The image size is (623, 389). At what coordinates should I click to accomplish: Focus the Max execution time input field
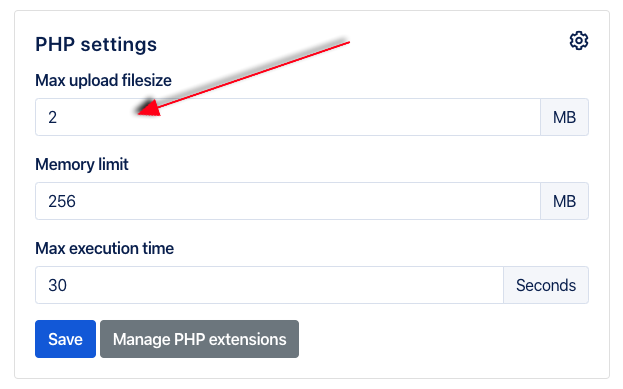pos(269,285)
